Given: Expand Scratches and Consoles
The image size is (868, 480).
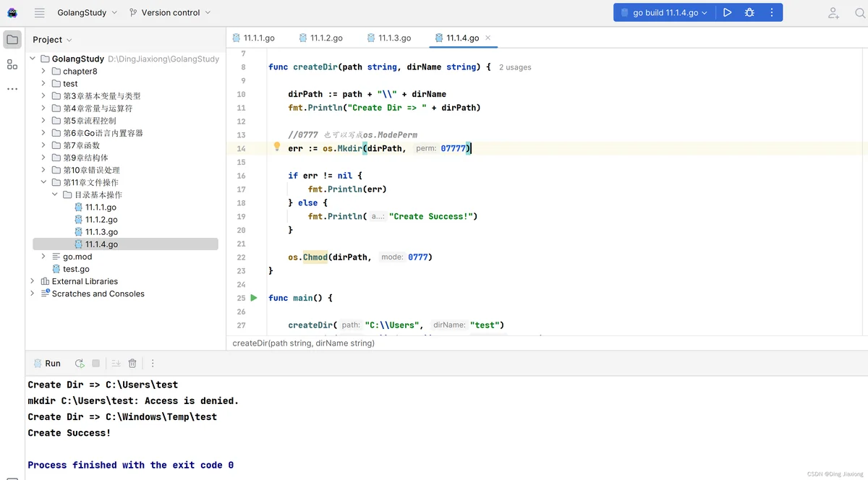Looking at the screenshot, I should [x=33, y=293].
